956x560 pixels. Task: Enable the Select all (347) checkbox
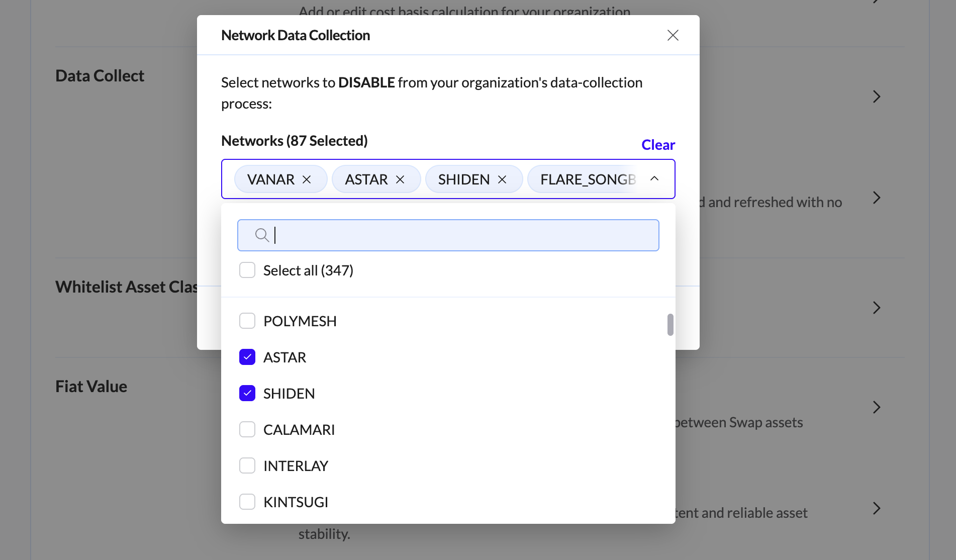247,270
